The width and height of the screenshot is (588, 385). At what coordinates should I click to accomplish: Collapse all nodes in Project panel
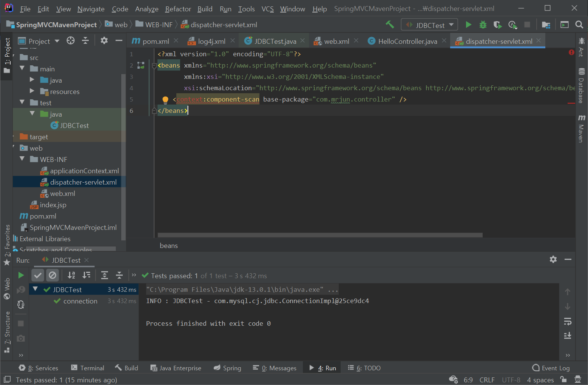pos(85,41)
